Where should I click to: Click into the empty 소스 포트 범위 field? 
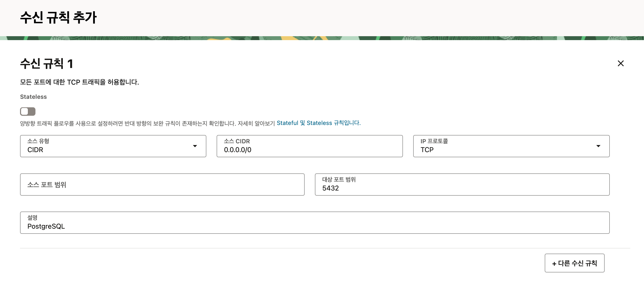(162, 184)
